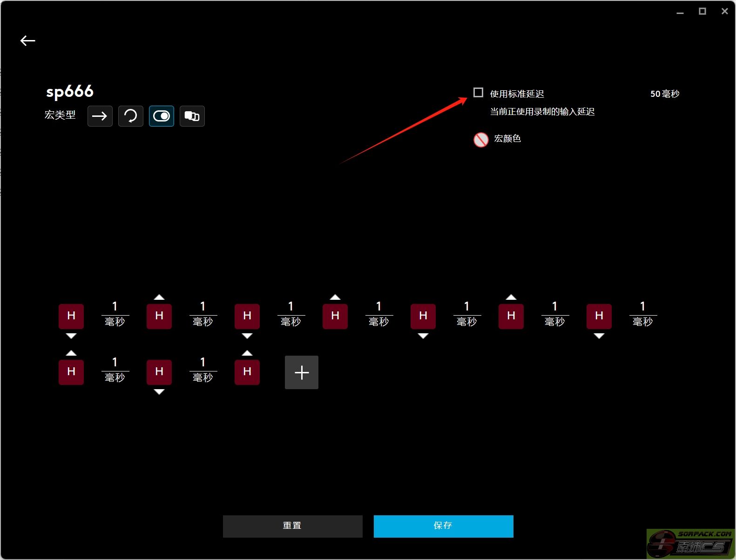The image size is (736, 560).
Task: Add a new macro step with plus button
Action: pyautogui.click(x=302, y=372)
